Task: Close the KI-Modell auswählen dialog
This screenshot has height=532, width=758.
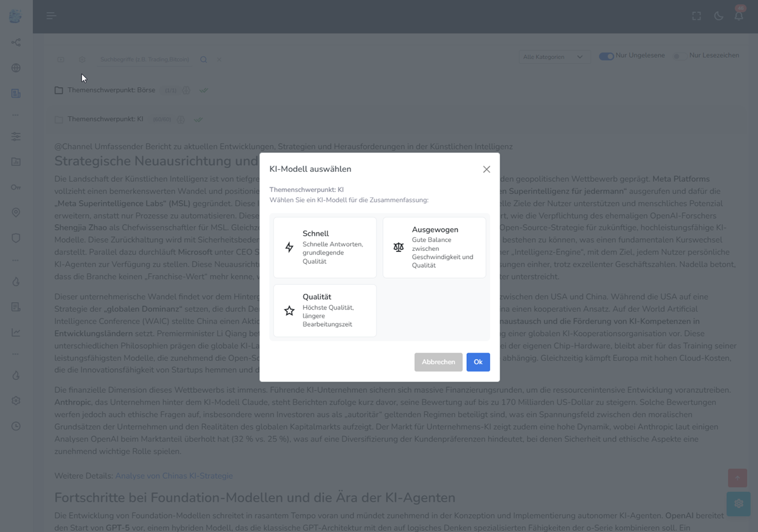Action: 486,169
